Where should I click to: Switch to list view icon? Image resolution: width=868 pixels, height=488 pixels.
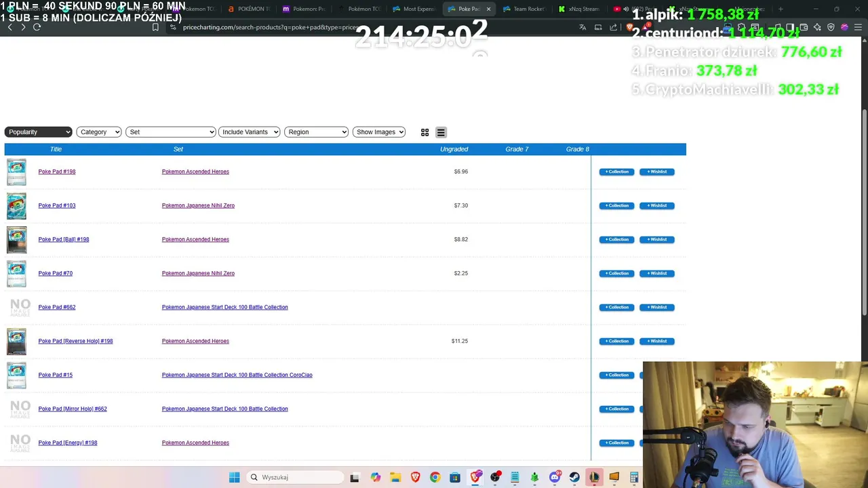pos(441,132)
